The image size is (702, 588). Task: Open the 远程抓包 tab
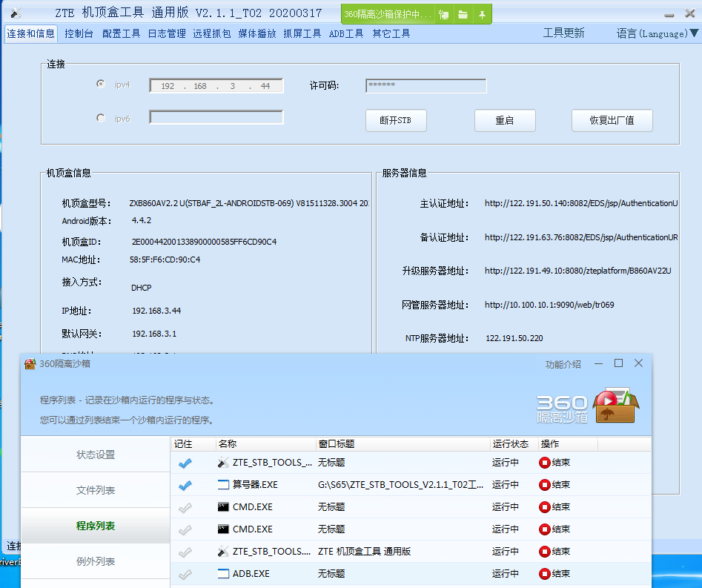tap(212, 33)
